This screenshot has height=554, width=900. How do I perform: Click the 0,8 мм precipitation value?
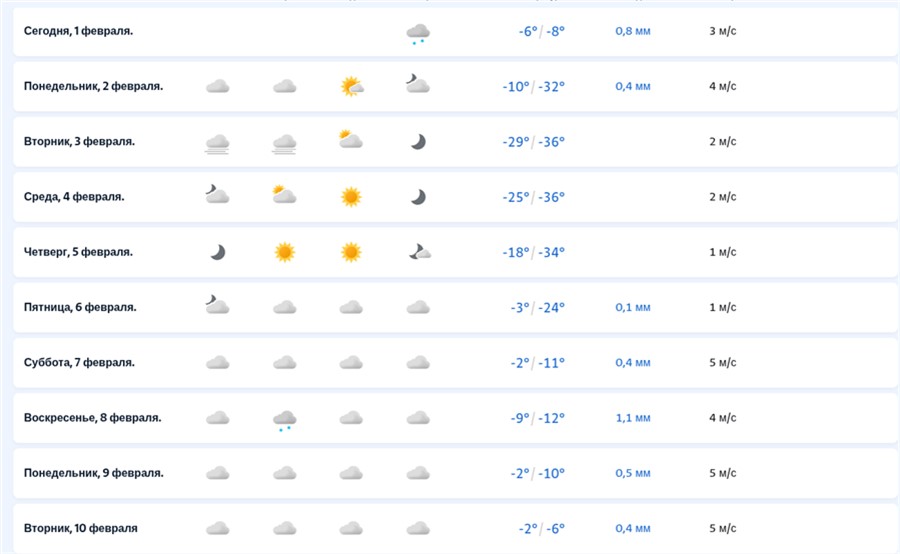click(633, 31)
